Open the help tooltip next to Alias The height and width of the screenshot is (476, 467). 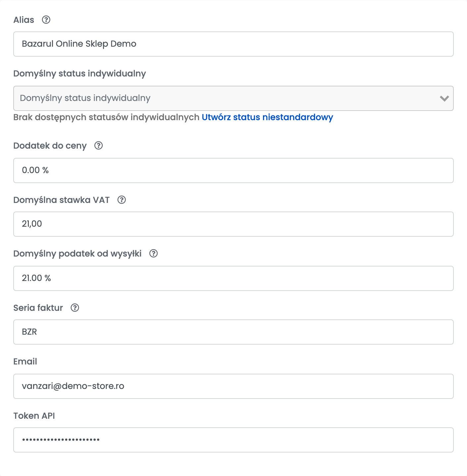click(x=46, y=20)
